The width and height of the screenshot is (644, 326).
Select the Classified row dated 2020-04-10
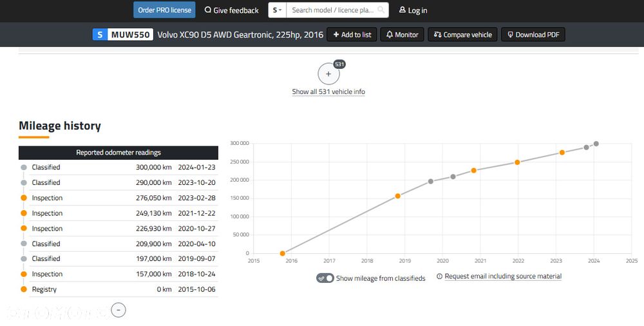(118, 244)
